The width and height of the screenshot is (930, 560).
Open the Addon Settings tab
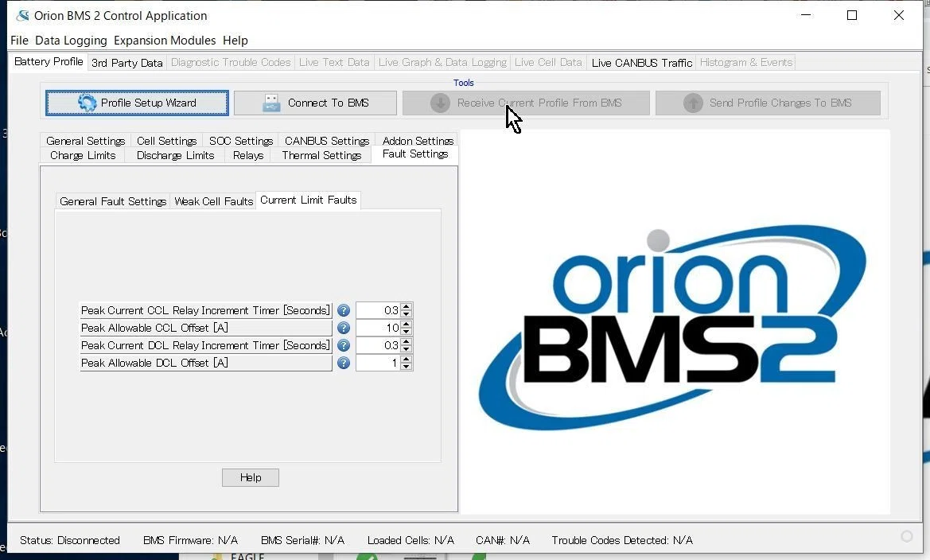pyautogui.click(x=418, y=141)
